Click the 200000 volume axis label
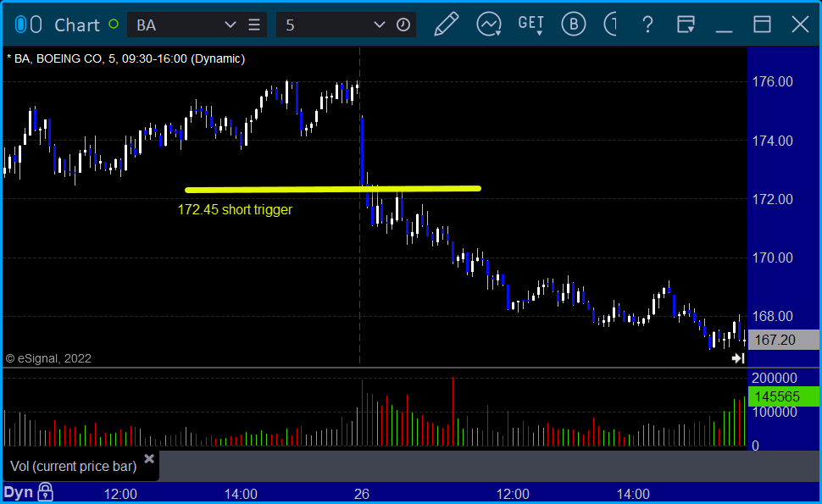822x504 pixels. pyautogui.click(x=775, y=379)
